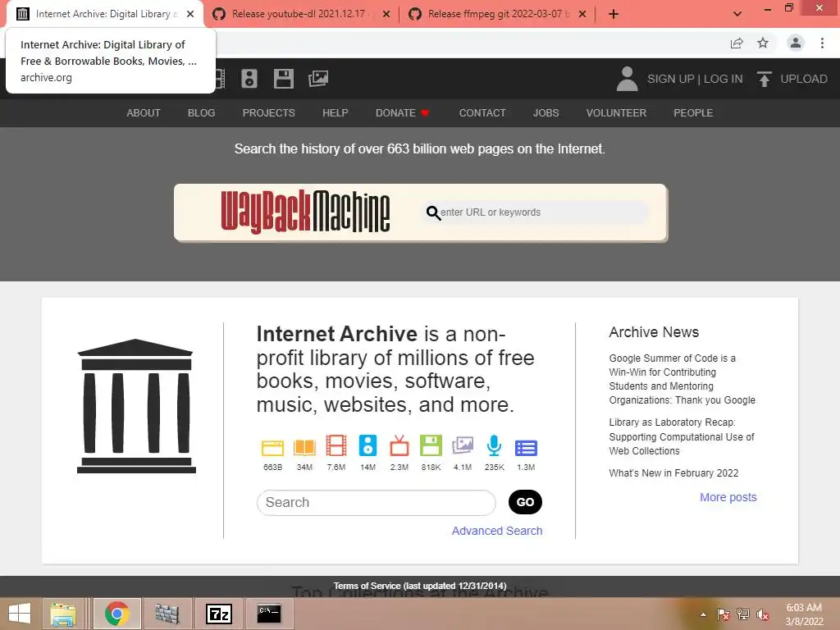Click the Internet Archive building logo
The width and height of the screenshot is (840, 630).
136,405
